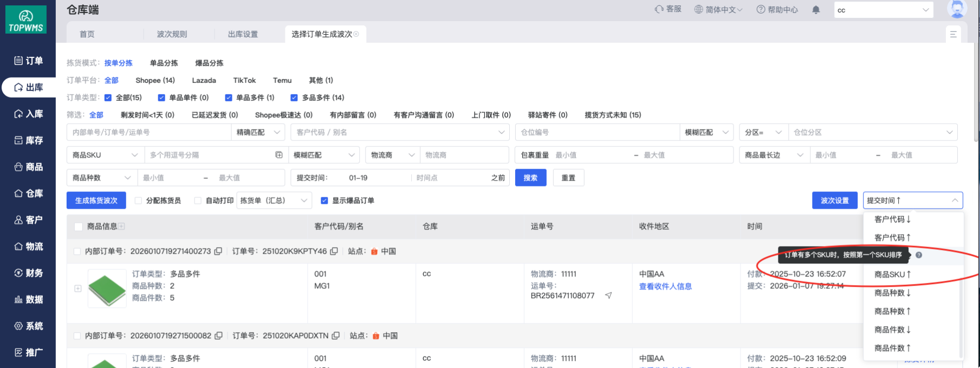Viewport: 980px width, 368px height.
Task: Open the 精确匹配 dropdown
Action: click(258, 132)
